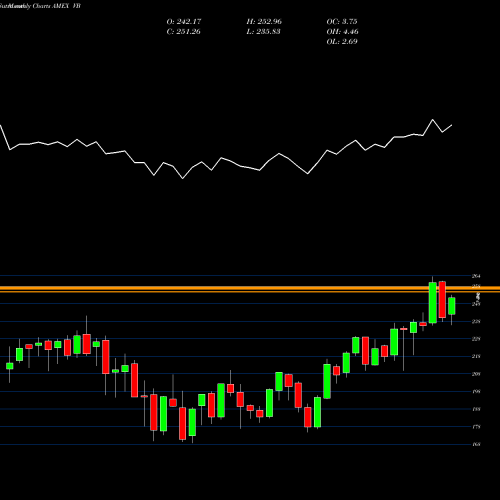The width and height of the screenshot is (500, 500).
Task: Select the low value L: 235.83
Action: pyautogui.click(x=263, y=32)
